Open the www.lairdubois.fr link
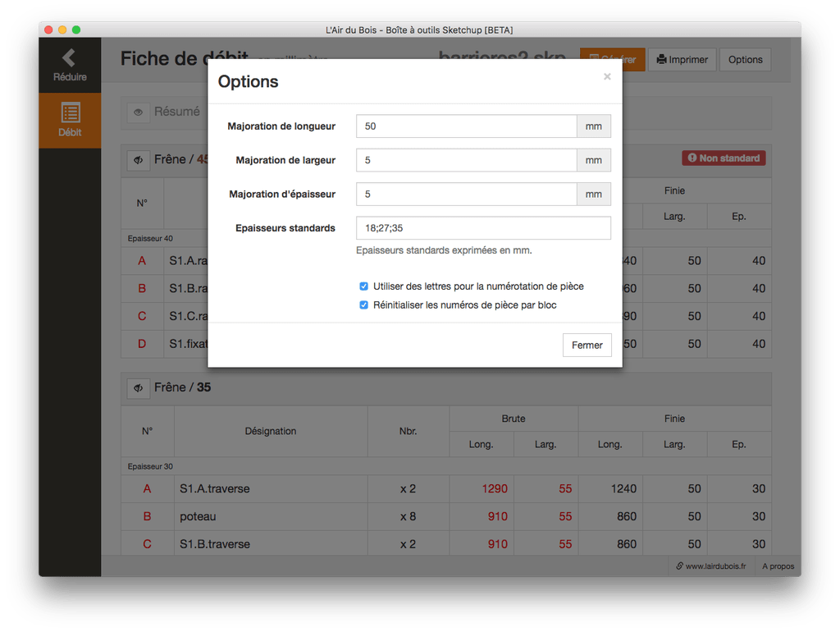The width and height of the screenshot is (840, 632). pyautogui.click(x=711, y=566)
